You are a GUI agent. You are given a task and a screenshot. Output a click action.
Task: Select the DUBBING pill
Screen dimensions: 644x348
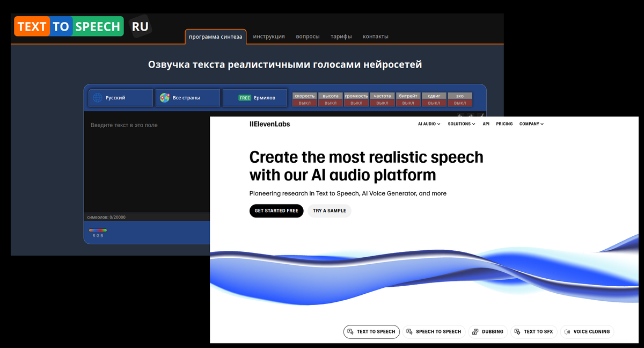pos(488,332)
